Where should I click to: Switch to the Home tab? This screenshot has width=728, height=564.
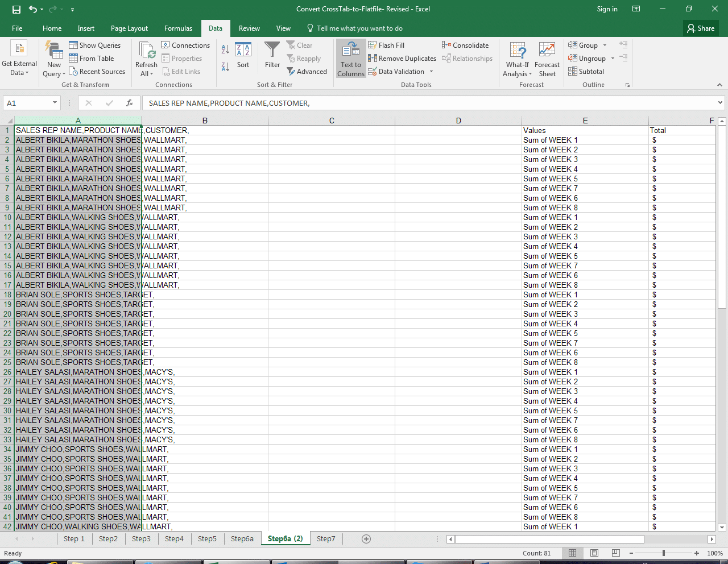52,28
